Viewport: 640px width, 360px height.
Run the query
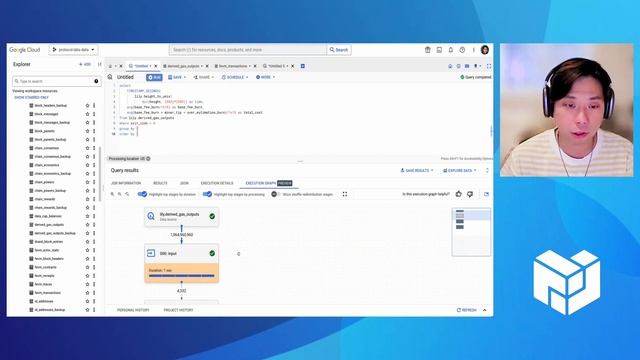[x=154, y=77]
